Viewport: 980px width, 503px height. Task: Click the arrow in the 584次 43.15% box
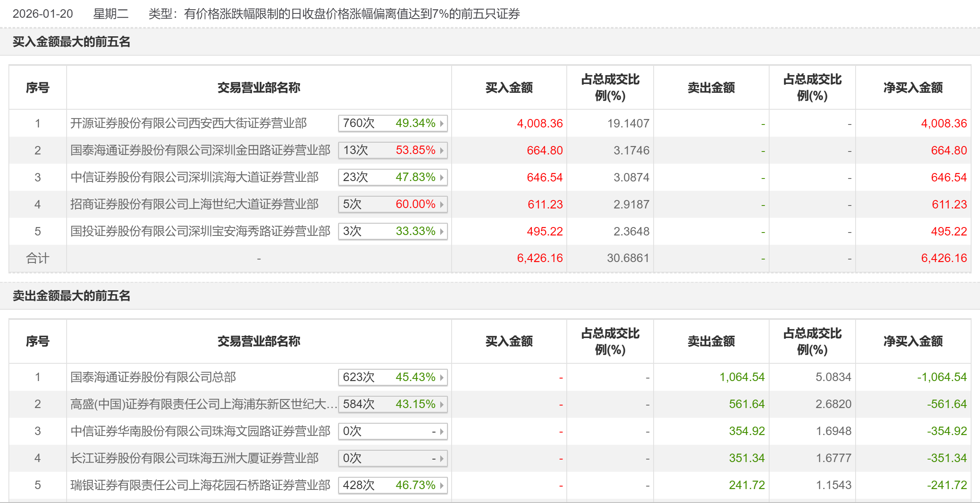coord(442,404)
